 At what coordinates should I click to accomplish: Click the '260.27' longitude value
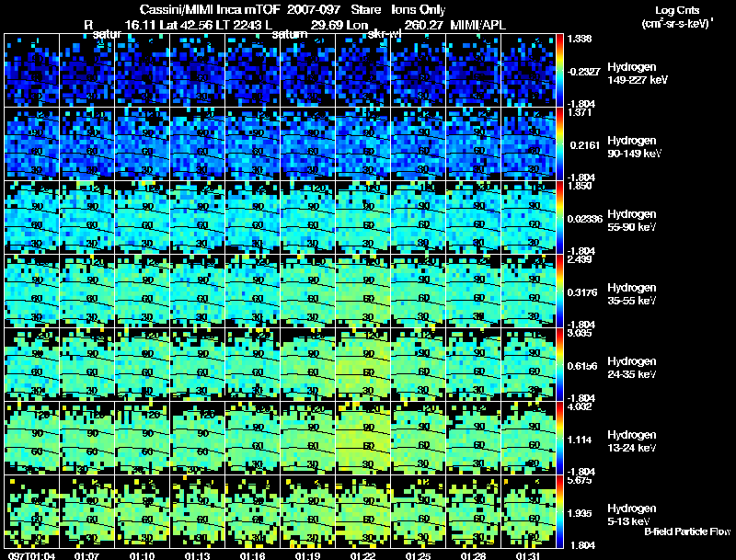[x=423, y=25]
